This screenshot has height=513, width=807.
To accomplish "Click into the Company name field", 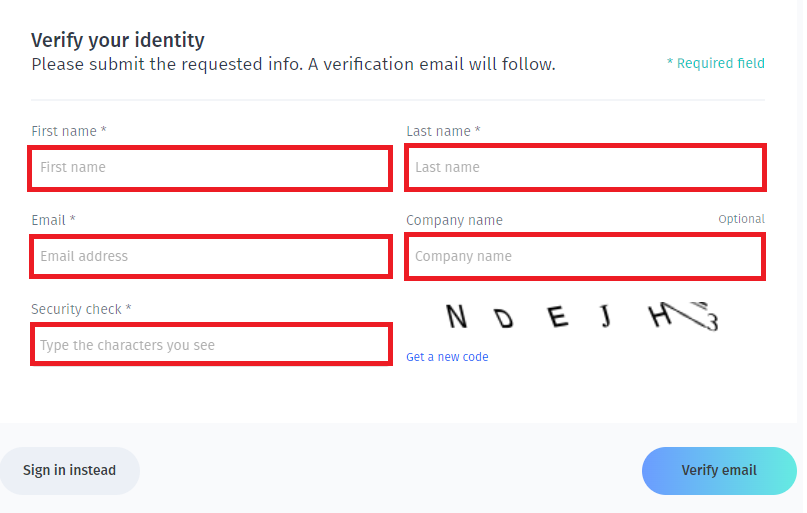I will click(x=585, y=256).
